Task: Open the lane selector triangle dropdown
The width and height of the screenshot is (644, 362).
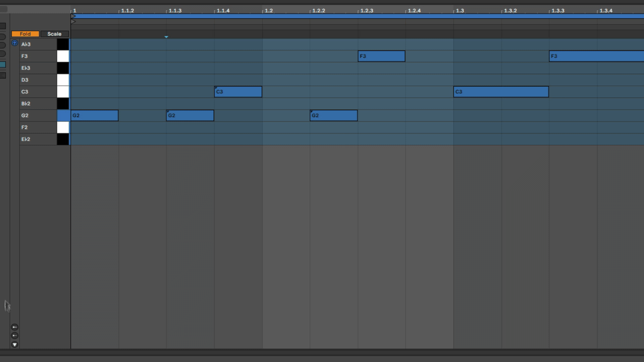Action: point(14,344)
